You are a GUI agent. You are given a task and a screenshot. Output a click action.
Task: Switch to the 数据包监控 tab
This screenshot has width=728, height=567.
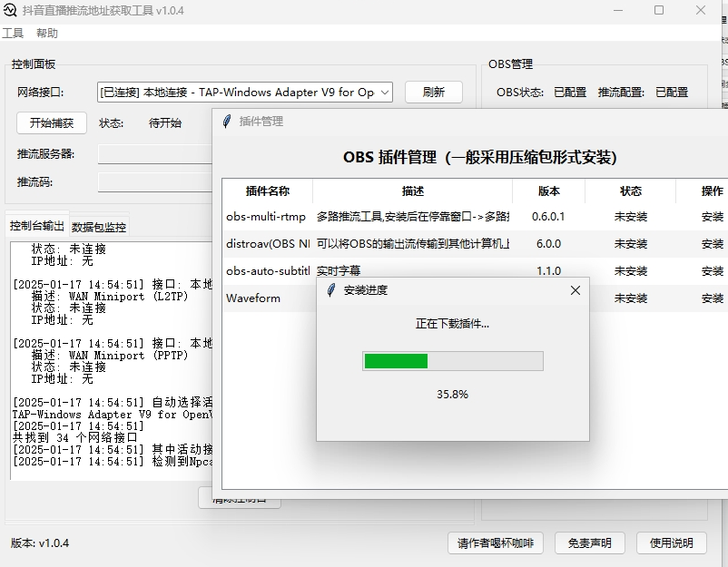pyautogui.click(x=98, y=227)
